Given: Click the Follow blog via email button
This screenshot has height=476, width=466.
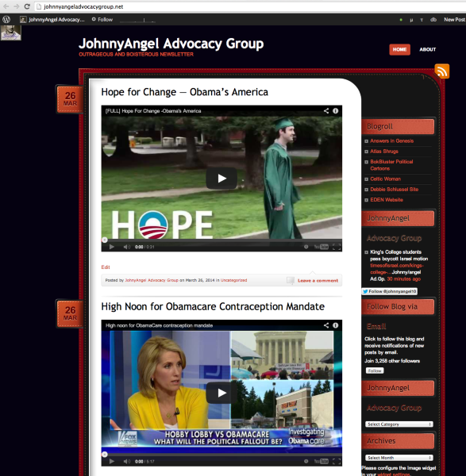Looking at the screenshot, I should point(375,370).
